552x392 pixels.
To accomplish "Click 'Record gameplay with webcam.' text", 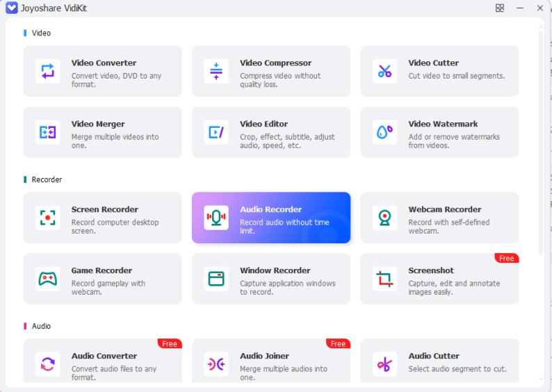I will pos(108,288).
